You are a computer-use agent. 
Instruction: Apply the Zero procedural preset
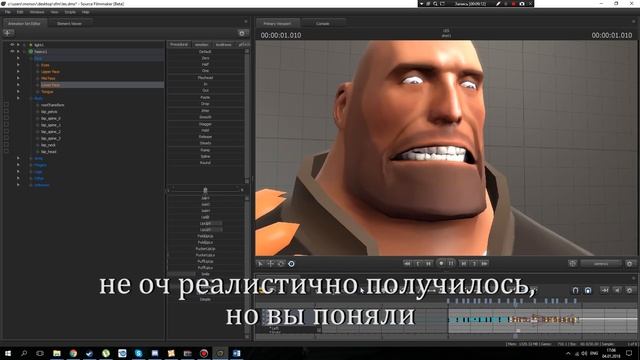click(205, 58)
